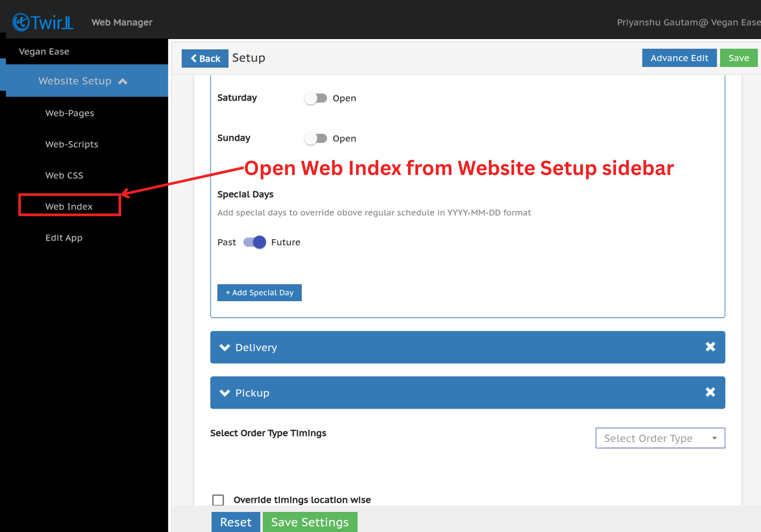Click the Twirll logo icon

click(21, 22)
